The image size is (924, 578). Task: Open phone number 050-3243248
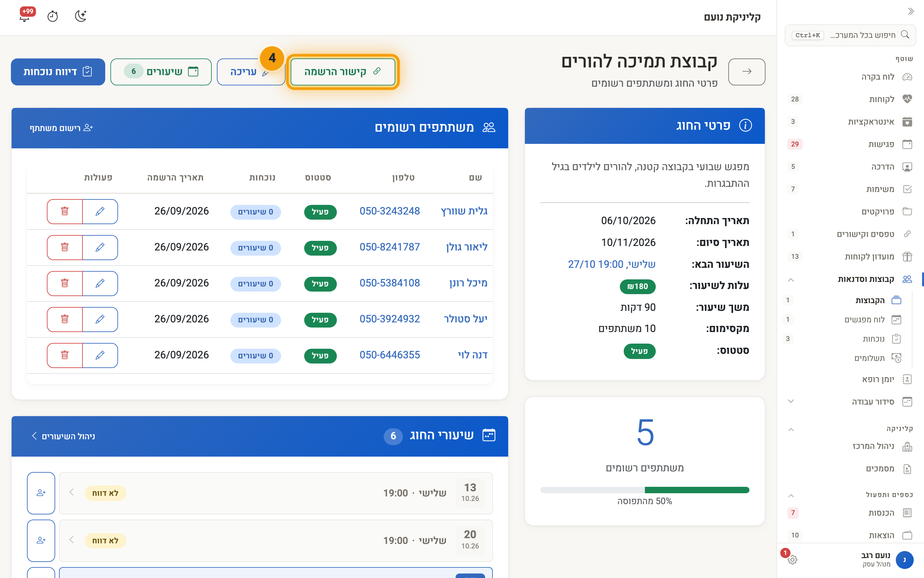[x=389, y=211]
